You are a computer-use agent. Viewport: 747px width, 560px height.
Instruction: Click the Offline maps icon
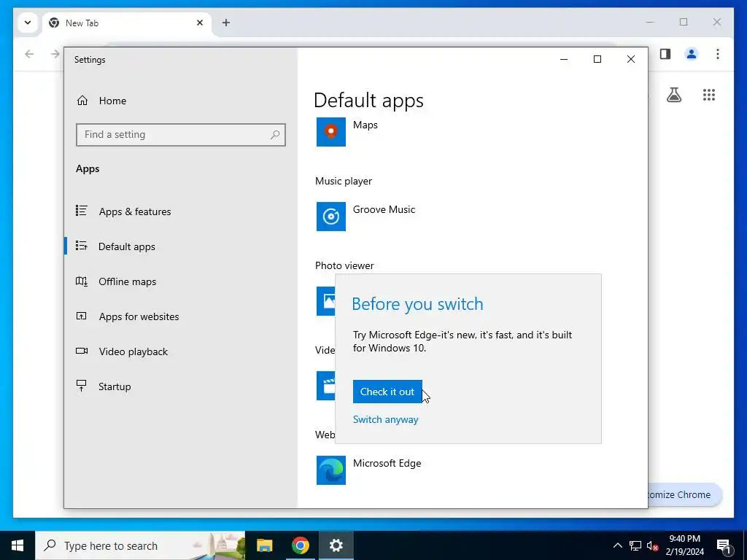[82, 281]
